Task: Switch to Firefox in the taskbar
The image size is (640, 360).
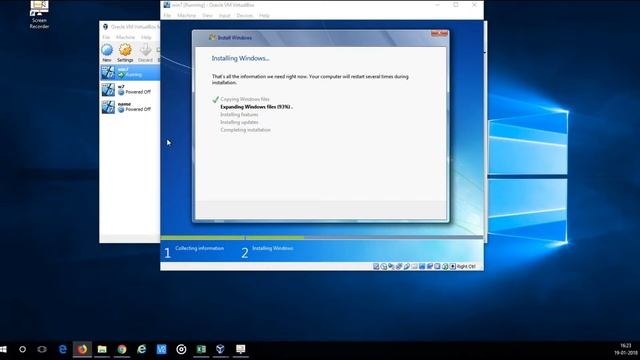Action: pyautogui.click(x=82, y=349)
